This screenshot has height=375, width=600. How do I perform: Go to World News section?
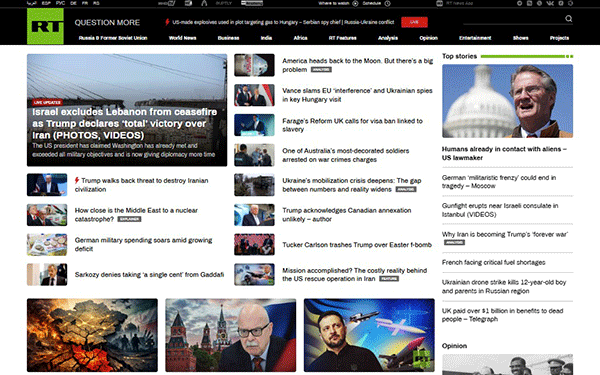click(x=183, y=38)
